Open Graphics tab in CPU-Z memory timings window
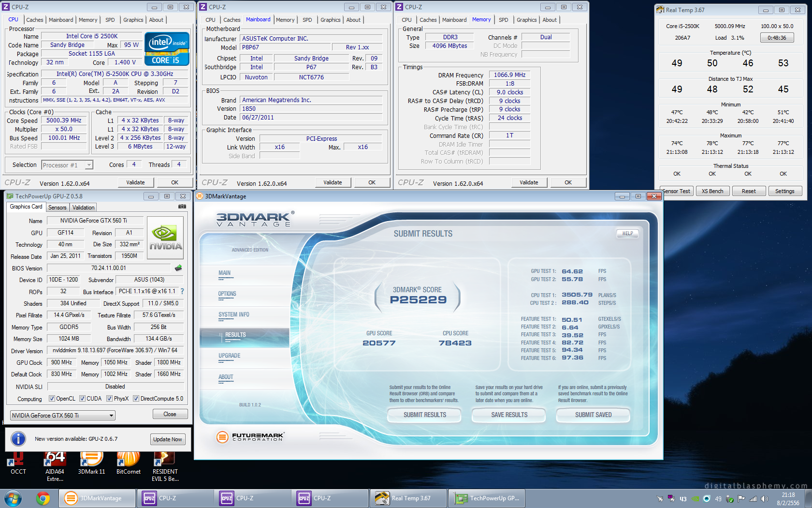Viewport: 812px width, 508px height. coord(527,20)
